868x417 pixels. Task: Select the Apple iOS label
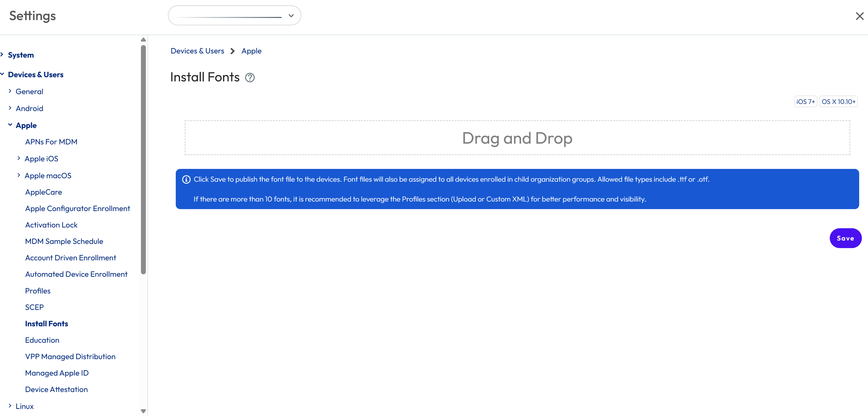pos(41,159)
